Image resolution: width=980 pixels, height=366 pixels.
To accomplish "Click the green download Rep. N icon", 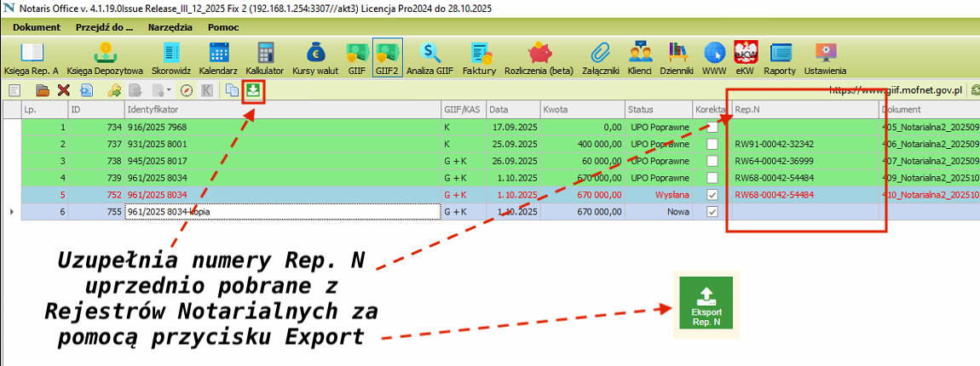I will pos(253,90).
